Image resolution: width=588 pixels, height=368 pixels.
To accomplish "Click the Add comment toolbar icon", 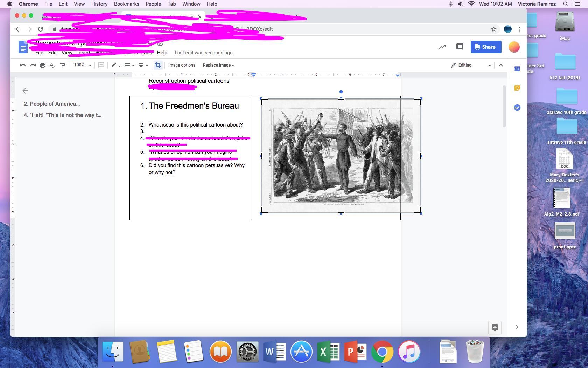I will pos(101,65).
